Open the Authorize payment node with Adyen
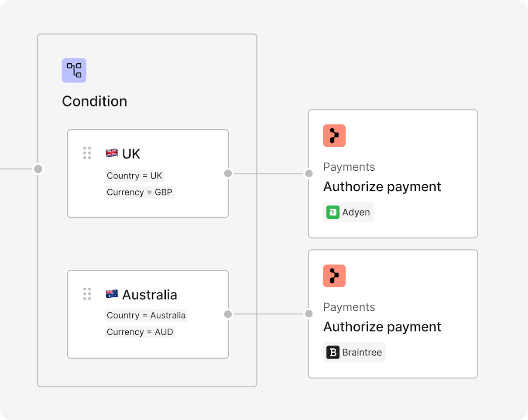The height and width of the screenshot is (420, 528). tap(393, 174)
